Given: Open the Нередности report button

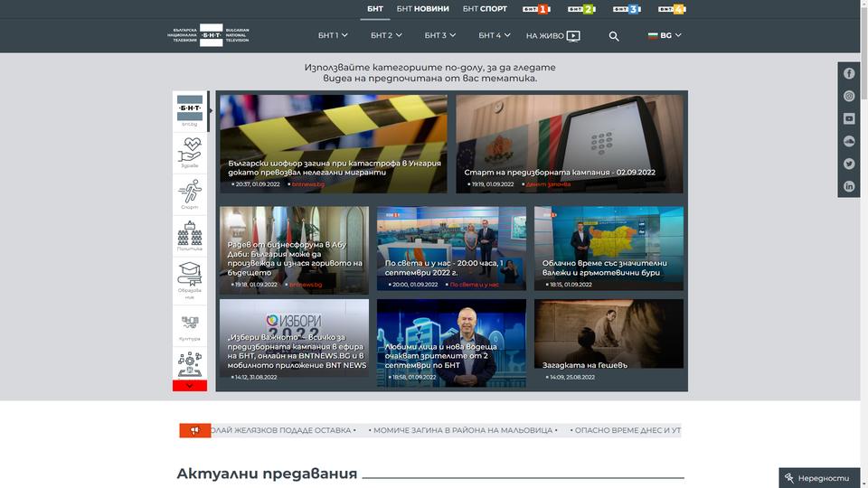Looking at the screenshot, I should click(x=819, y=478).
